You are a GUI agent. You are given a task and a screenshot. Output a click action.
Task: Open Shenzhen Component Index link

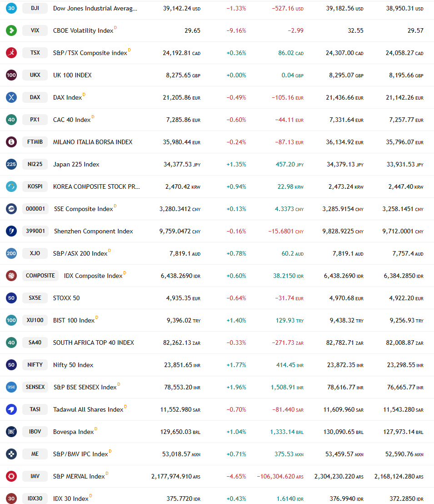[94, 231]
